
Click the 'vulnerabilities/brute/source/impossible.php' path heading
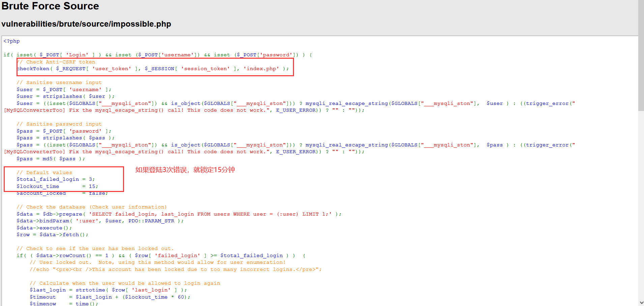point(86,24)
